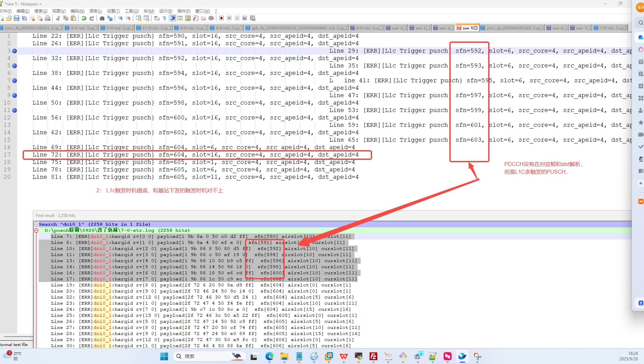Toggle the Word Wrap toolbar button
This screenshot has width=644, height=364.
point(157,18)
